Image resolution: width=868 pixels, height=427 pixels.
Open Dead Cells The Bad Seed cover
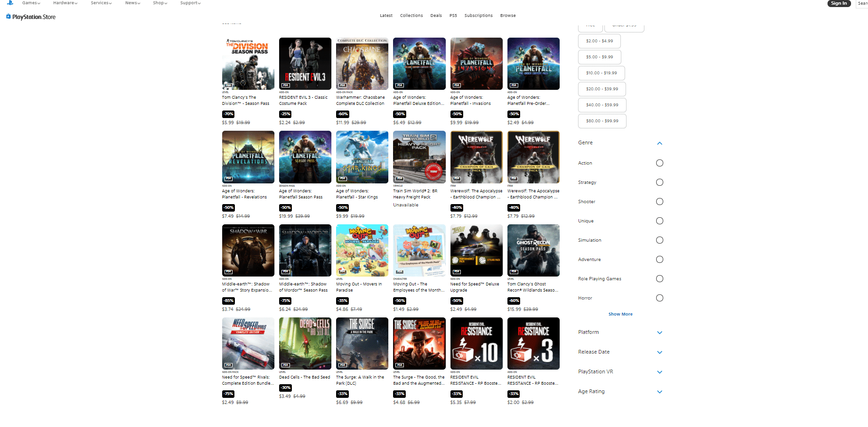click(x=305, y=343)
